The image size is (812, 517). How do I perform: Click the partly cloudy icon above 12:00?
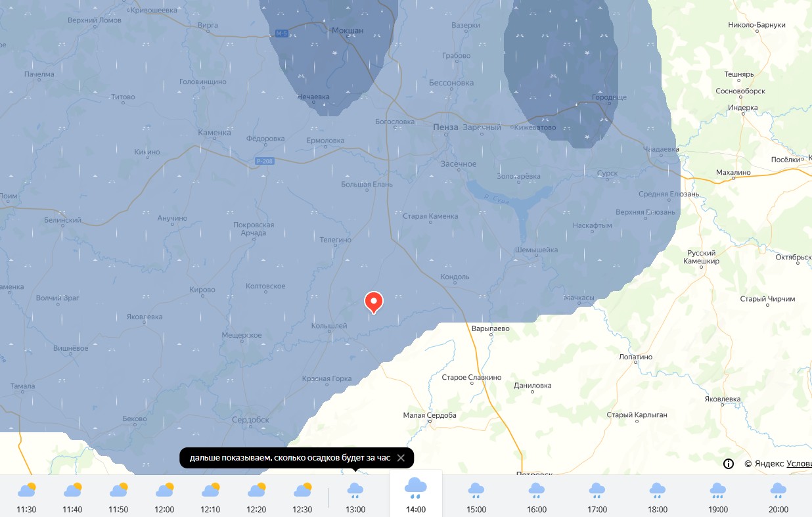pyautogui.click(x=164, y=490)
